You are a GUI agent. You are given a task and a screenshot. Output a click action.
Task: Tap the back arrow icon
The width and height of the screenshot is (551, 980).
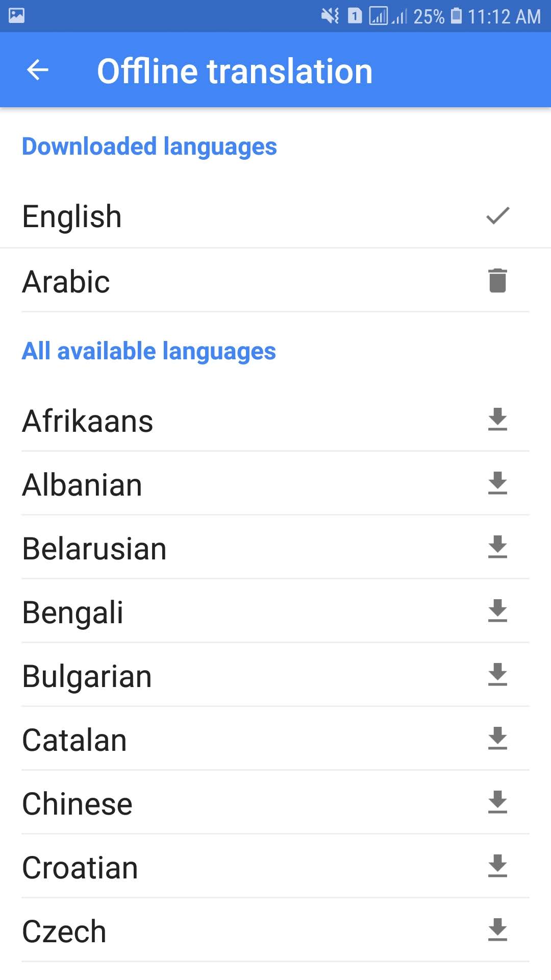click(38, 70)
